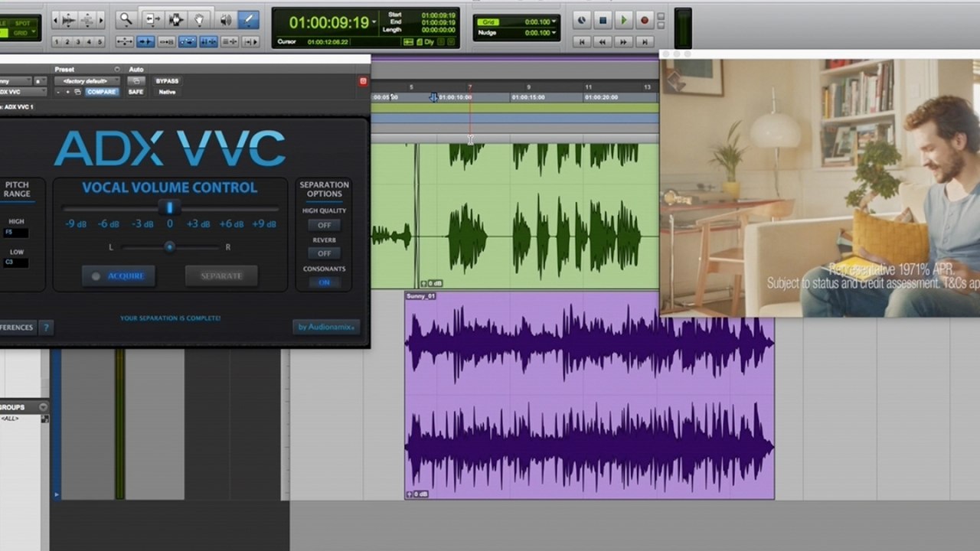The height and width of the screenshot is (551, 980).
Task: Recall zoom preset 5
Action: click(100, 41)
